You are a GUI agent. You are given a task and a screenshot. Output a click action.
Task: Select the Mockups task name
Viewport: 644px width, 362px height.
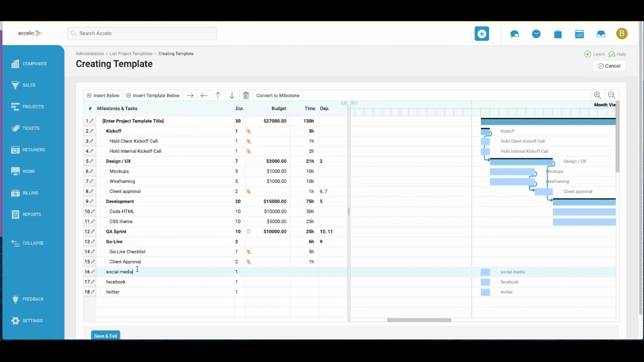coord(119,171)
